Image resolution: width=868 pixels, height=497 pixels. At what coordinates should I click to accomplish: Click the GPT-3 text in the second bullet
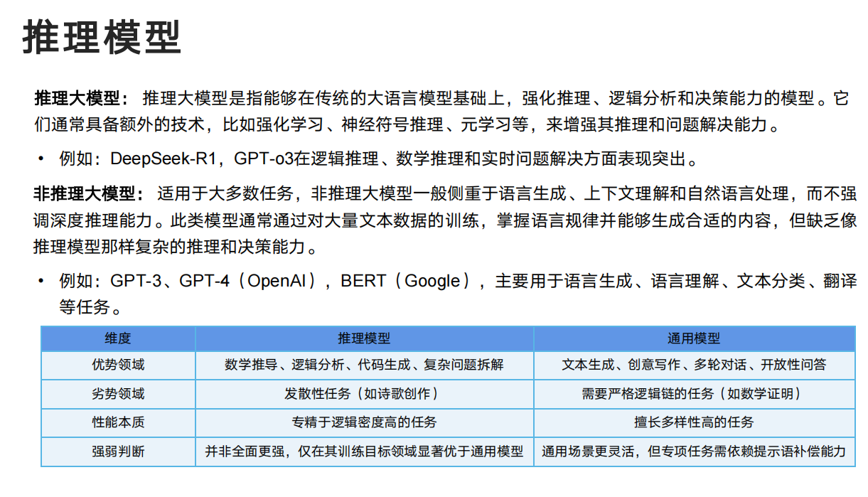[x=136, y=282]
